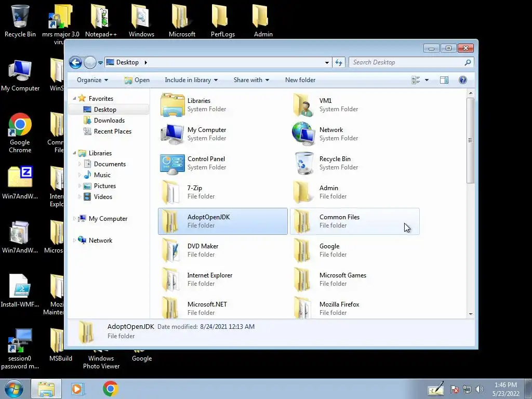Image resolution: width=532 pixels, height=399 pixels.
Task: Click the search magnifier icon
Action: [468, 62]
